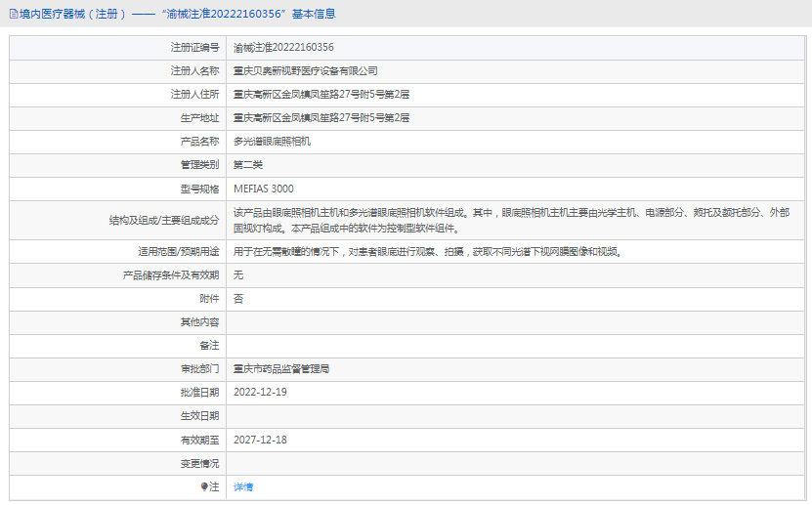
Task: Click the 备注 row label
Action: (x=209, y=346)
